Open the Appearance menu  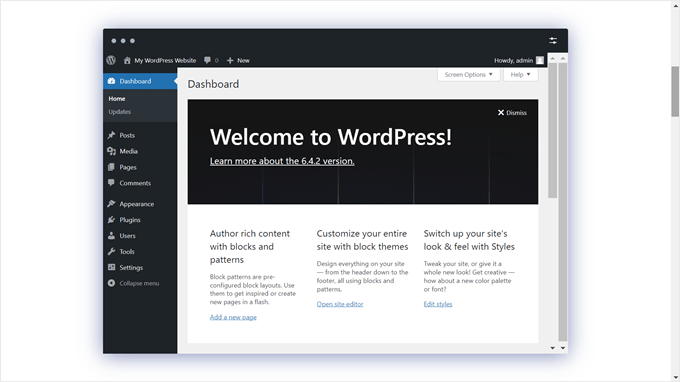(140, 204)
